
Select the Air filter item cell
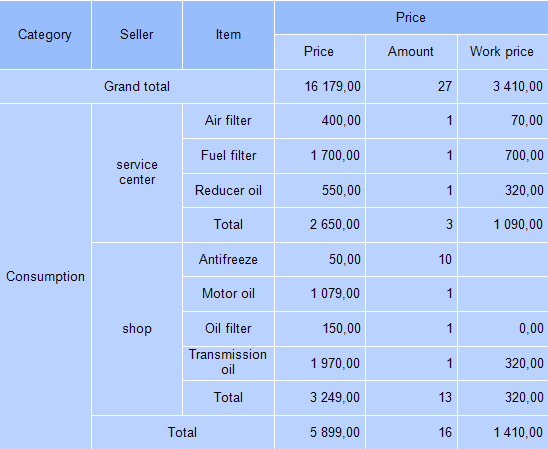(x=228, y=121)
